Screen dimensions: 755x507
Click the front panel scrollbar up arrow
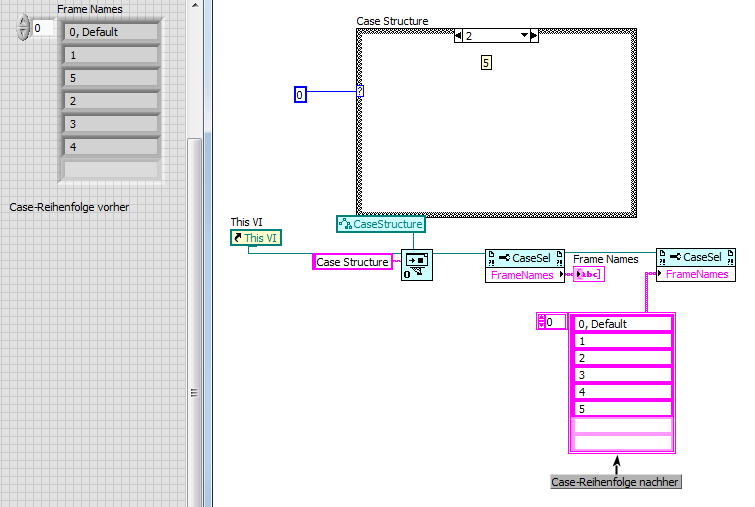[x=195, y=5]
